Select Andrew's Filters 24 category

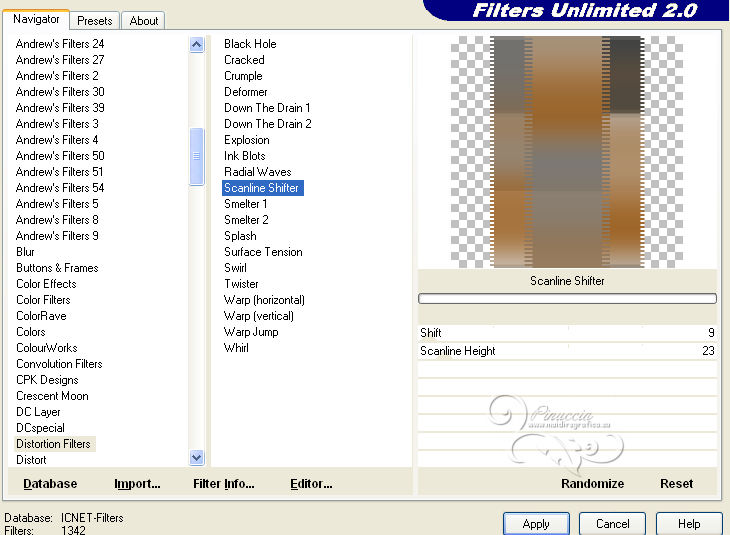pos(60,44)
